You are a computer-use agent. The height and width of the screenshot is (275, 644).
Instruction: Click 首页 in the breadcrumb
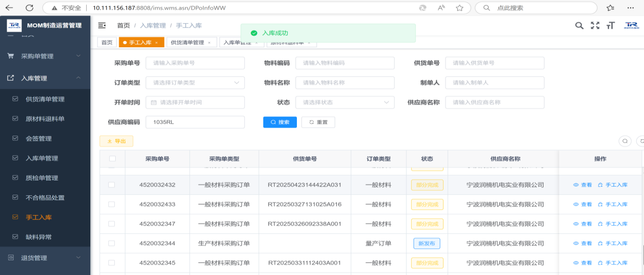(123, 25)
